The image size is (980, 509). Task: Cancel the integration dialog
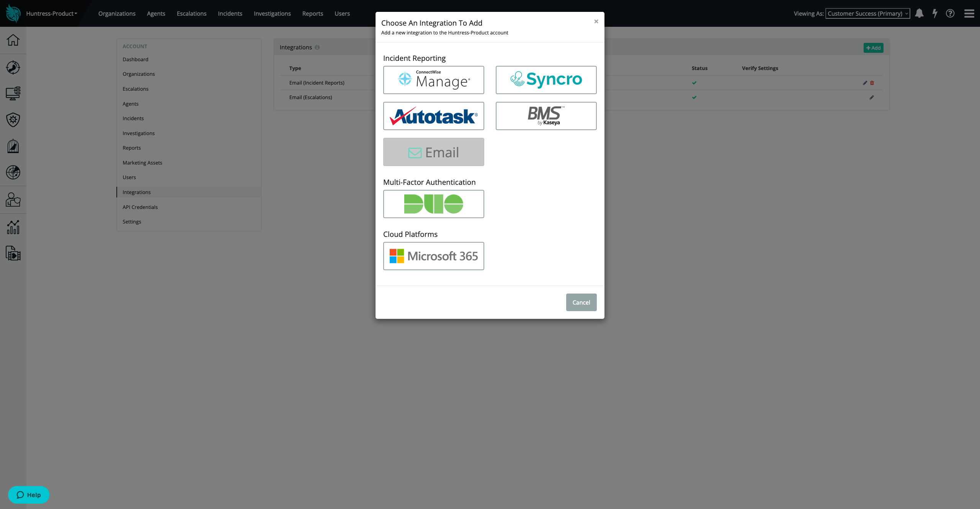(x=581, y=302)
